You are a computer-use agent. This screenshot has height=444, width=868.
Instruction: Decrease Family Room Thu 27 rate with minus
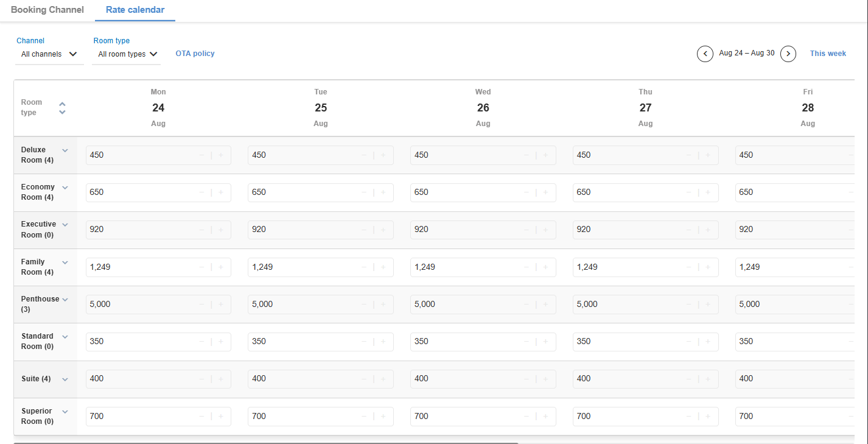tap(690, 267)
